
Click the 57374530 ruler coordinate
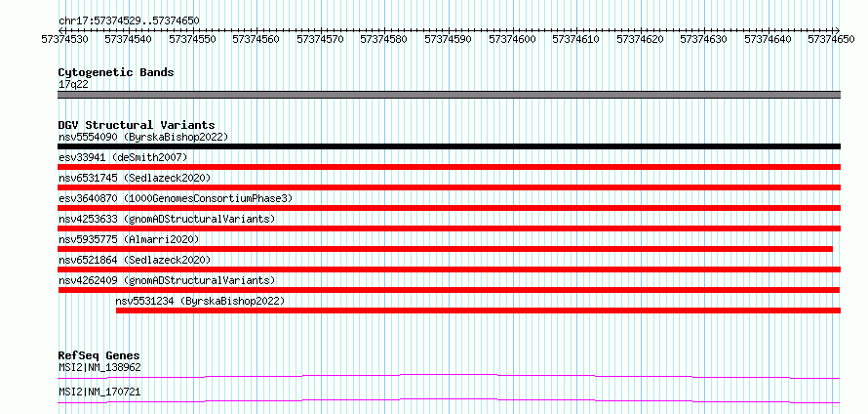tap(65, 39)
